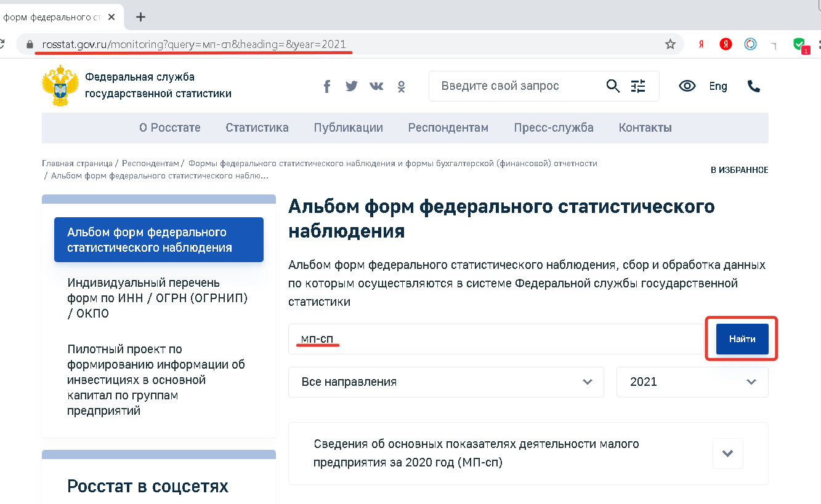Click the phone contact icon
The height and width of the screenshot is (504, 821).
pyautogui.click(x=754, y=86)
